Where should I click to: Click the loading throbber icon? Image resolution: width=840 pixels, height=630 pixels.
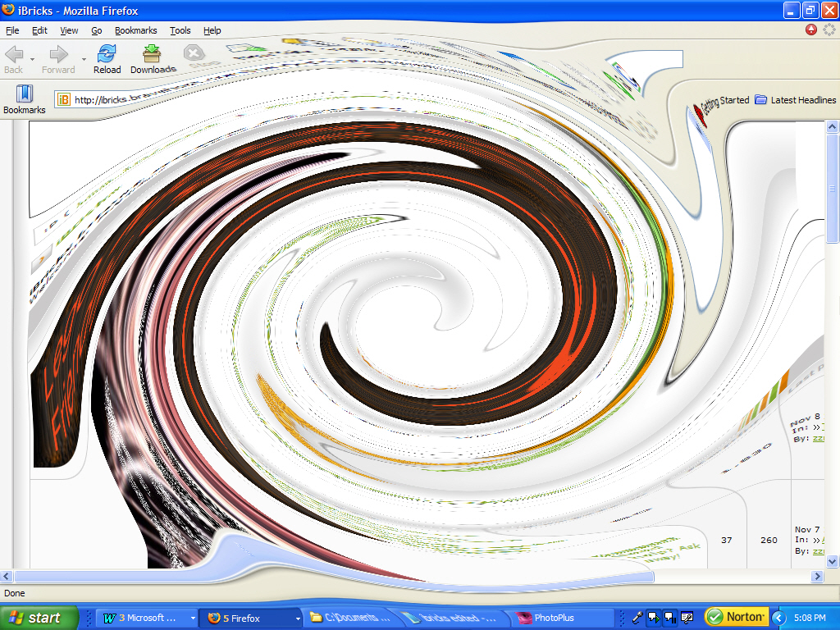point(829,30)
